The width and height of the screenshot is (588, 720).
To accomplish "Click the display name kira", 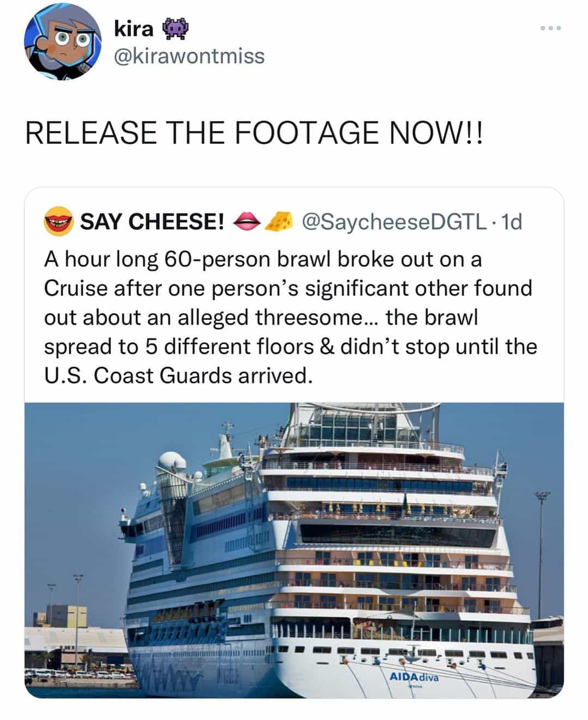I will [134, 29].
